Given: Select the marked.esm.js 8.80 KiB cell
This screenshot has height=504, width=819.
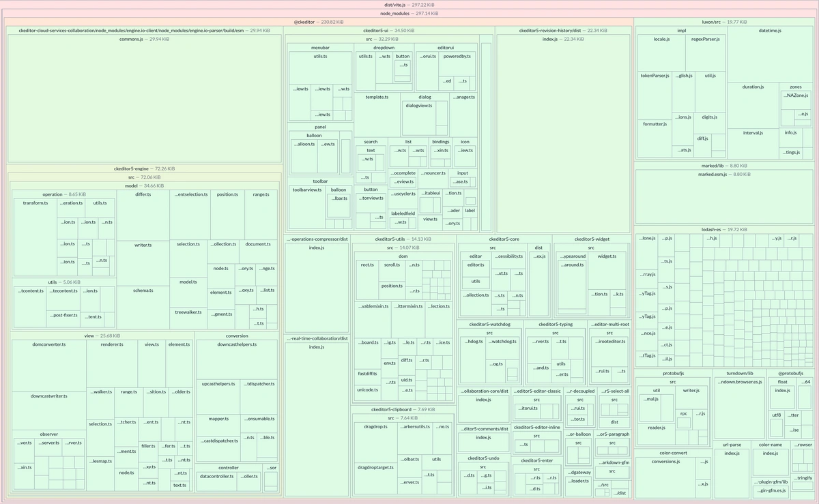Looking at the screenshot, I should (x=724, y=198).
